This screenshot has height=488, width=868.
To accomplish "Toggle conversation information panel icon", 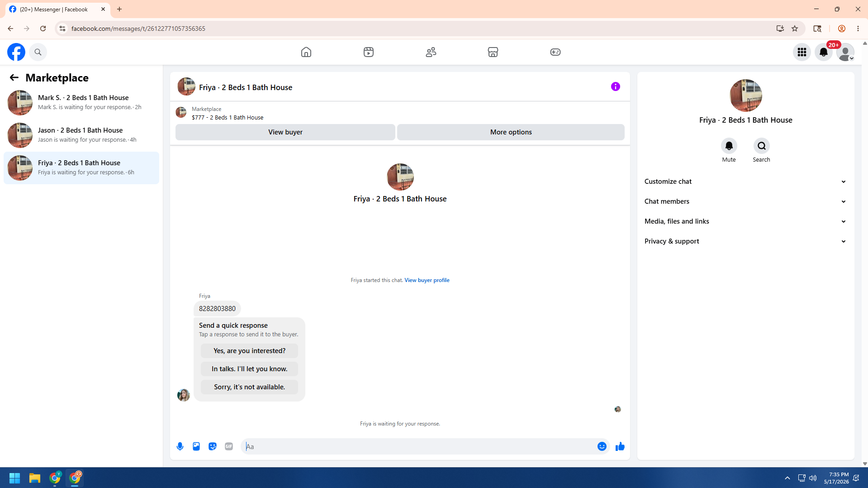I will 616,86.
